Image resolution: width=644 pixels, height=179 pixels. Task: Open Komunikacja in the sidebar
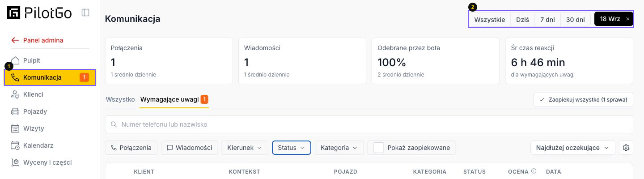point(50,77)
